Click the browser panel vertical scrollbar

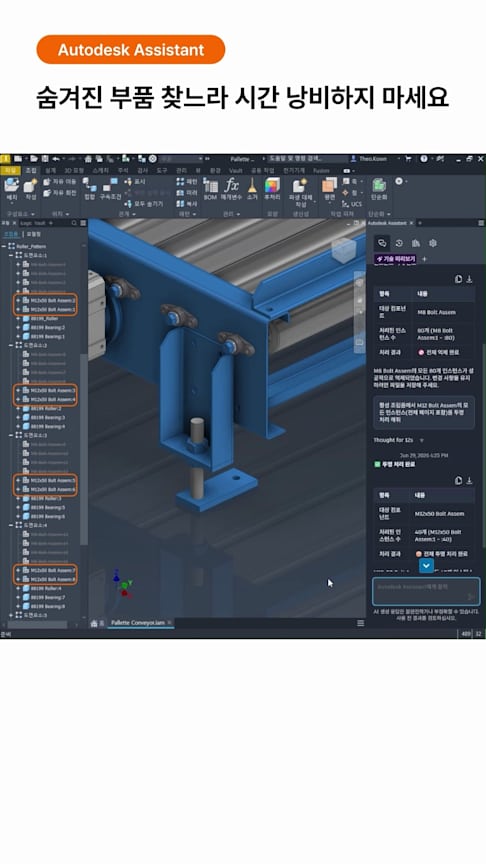(x=84, y=449)
